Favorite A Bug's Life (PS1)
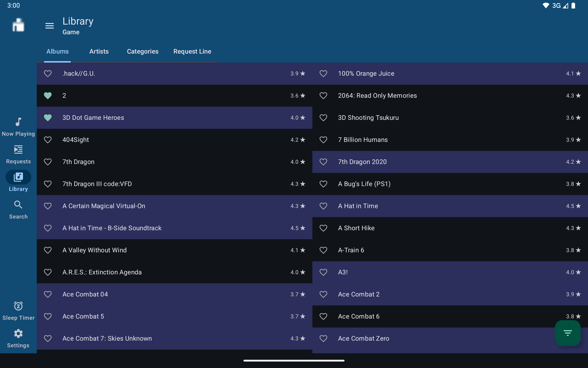 pyautogui.click(x=323, y=184)
